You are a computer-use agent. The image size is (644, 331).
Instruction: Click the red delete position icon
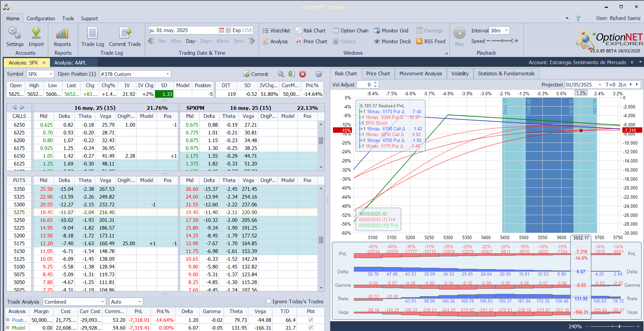pyautogui.click(x=303, y=74)
